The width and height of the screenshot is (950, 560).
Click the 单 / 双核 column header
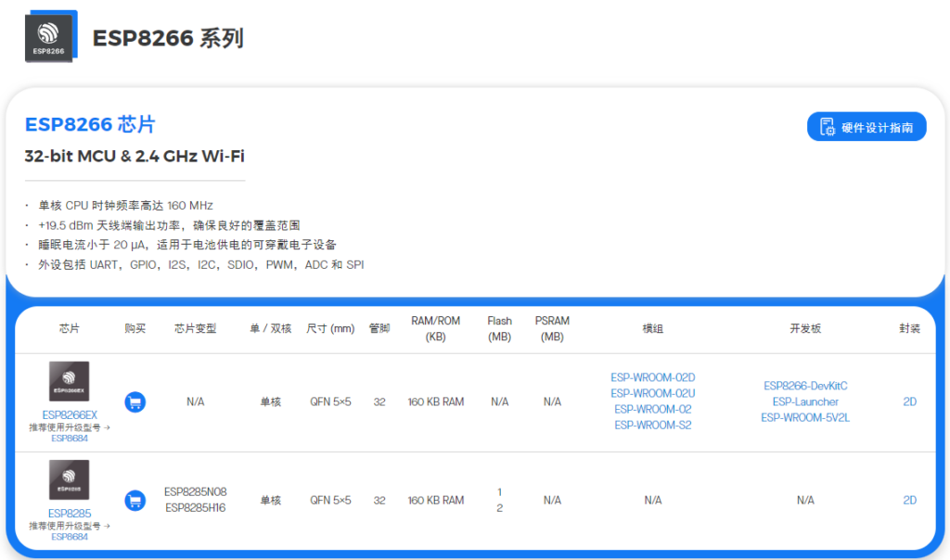270,329
